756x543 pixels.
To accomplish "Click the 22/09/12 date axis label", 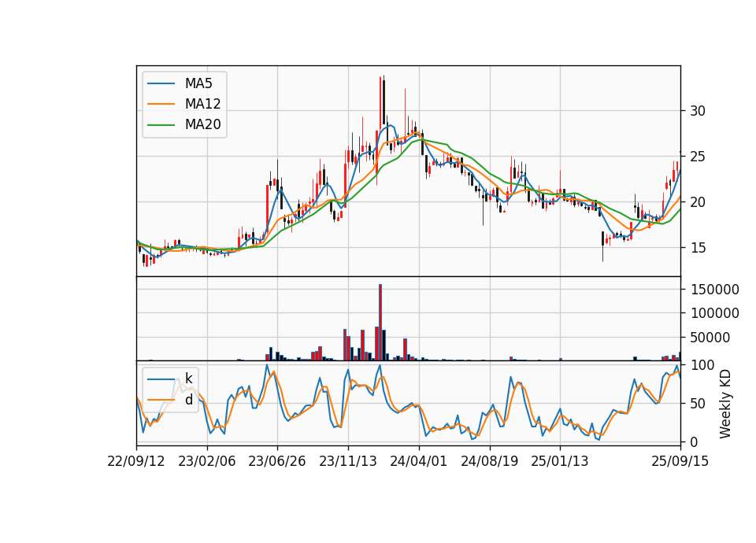I will point(136,461).
